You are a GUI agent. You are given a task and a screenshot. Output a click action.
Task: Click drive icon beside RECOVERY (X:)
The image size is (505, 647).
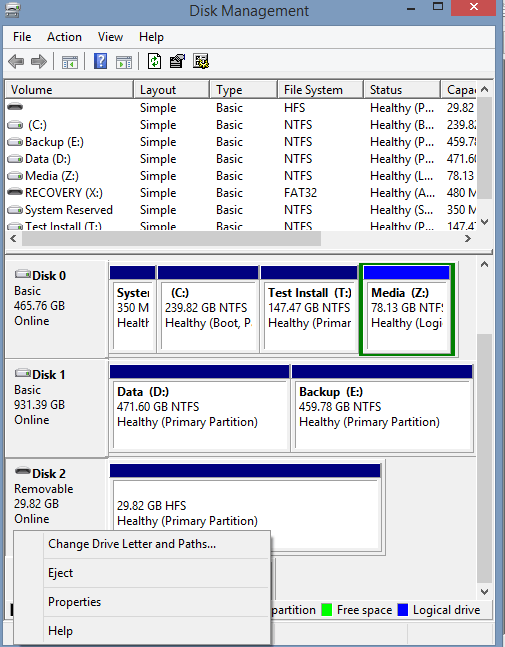[x=15, y=192]
